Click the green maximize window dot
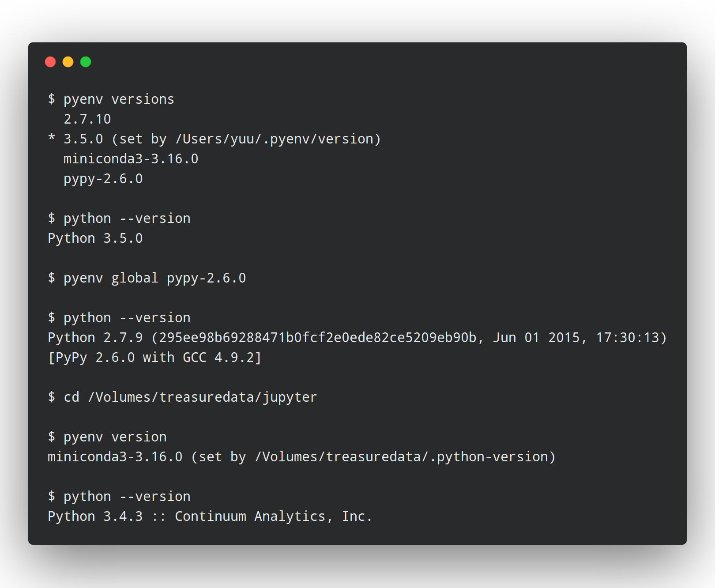Image resolution: width=715 pixels, height=588 pixels. 86,62
